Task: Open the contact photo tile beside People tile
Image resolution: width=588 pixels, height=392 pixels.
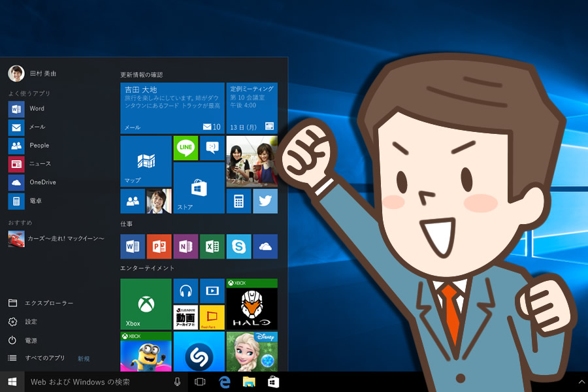Action: (x=159, y=201)
